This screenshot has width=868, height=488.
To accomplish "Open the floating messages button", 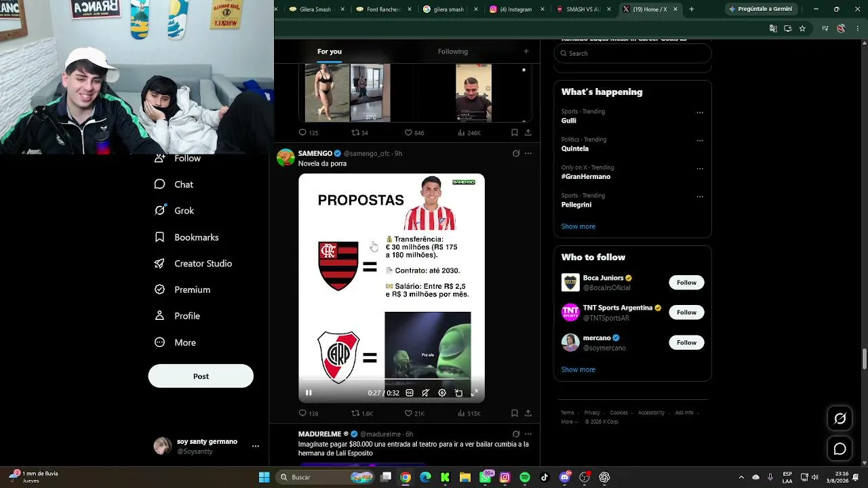I will click(x=840, y=449).
